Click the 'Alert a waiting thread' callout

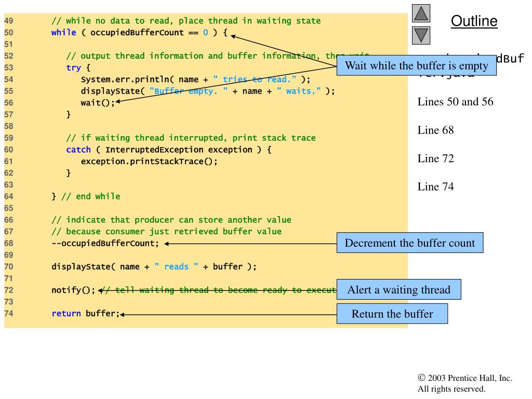tap(398, 290)
